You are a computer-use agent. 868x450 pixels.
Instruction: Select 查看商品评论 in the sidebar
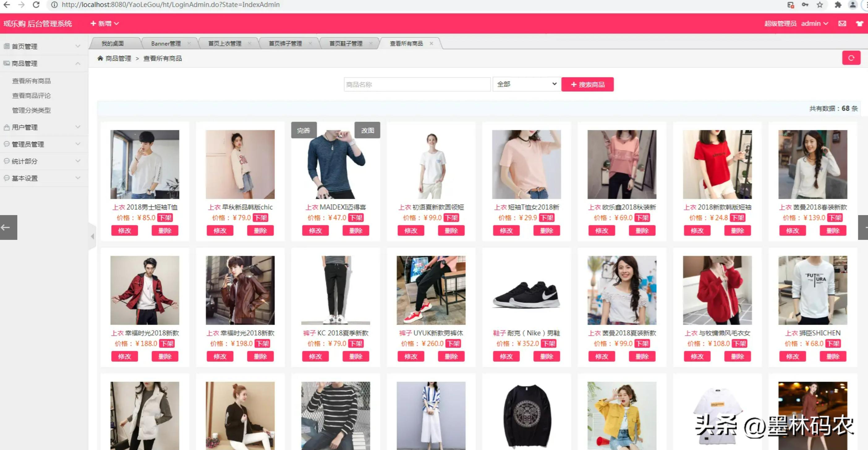pyautogui.click(x=31, y=95)
